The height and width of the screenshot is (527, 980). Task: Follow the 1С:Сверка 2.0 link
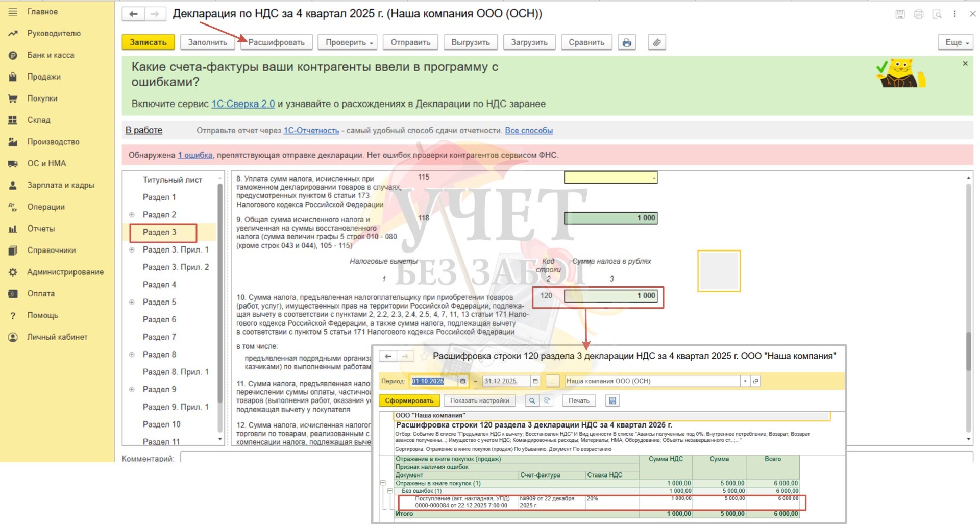pos(243,104)
